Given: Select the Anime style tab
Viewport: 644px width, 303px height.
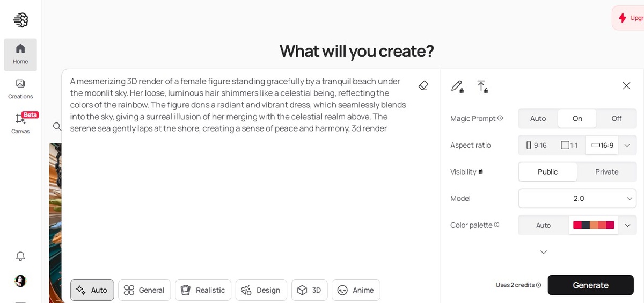Looking at the screenshot, I should 356,290.
